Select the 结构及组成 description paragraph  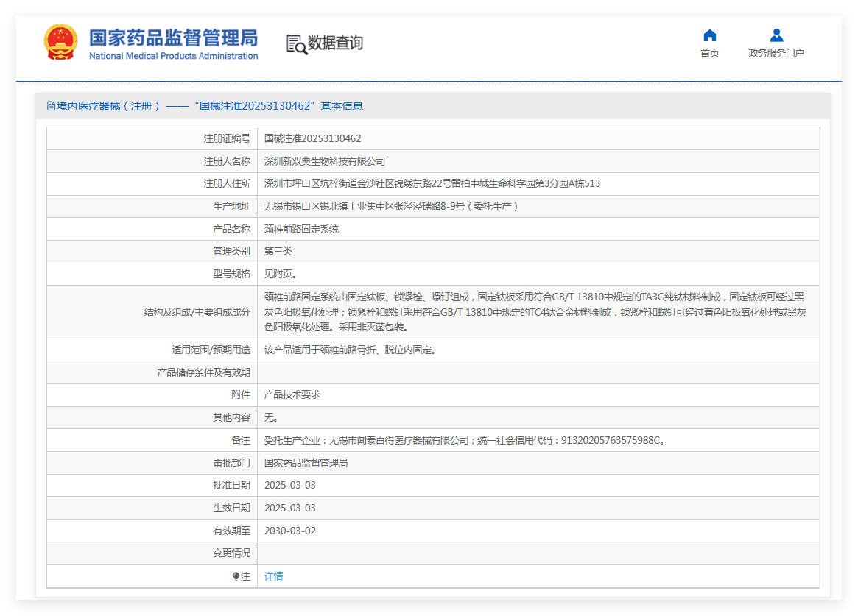coord(535,312)
